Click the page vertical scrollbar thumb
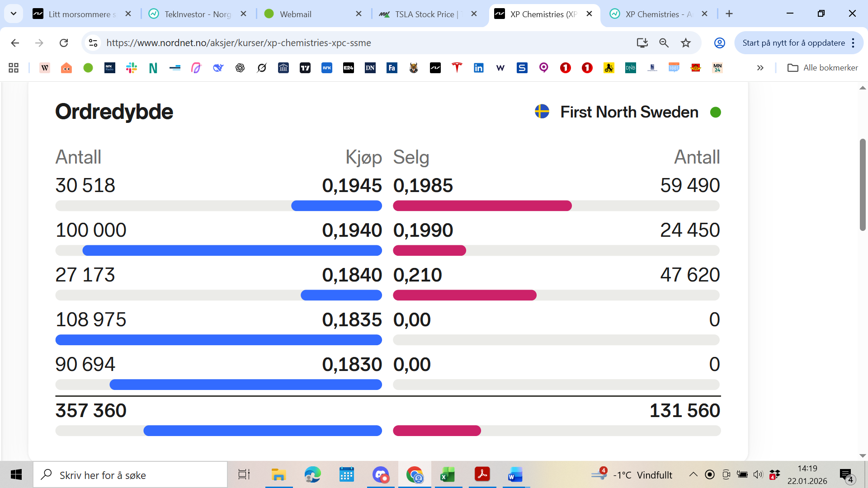Viewport: 868px width, 488px height. click(x=863, y=185)
